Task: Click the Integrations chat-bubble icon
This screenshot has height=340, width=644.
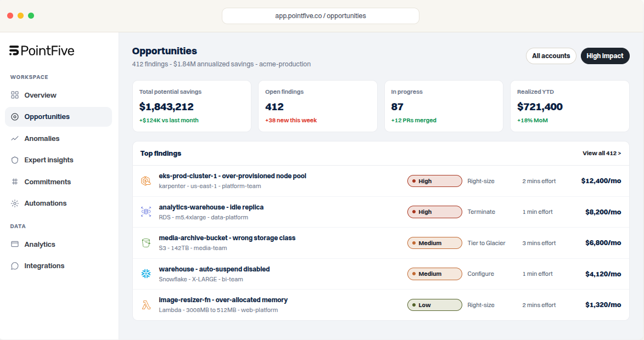Action: click(15, 266)
